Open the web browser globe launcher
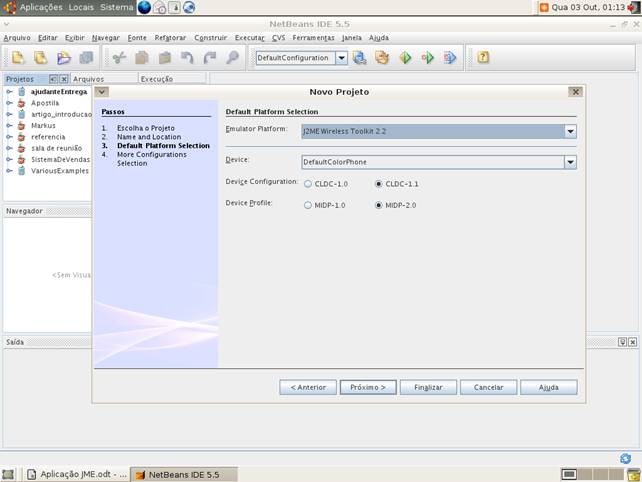The height and width of the screenshot is (482, 642). (x=144, y=7)
